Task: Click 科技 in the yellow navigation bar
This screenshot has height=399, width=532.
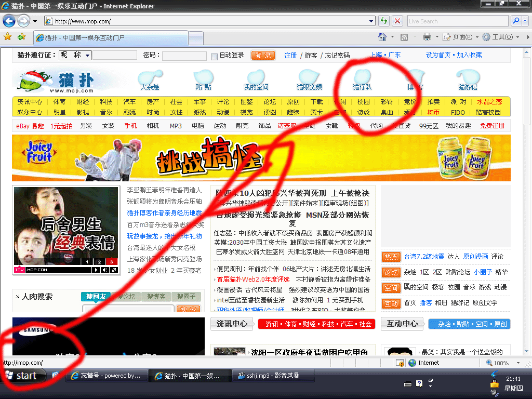Action: tap(106, 102)
